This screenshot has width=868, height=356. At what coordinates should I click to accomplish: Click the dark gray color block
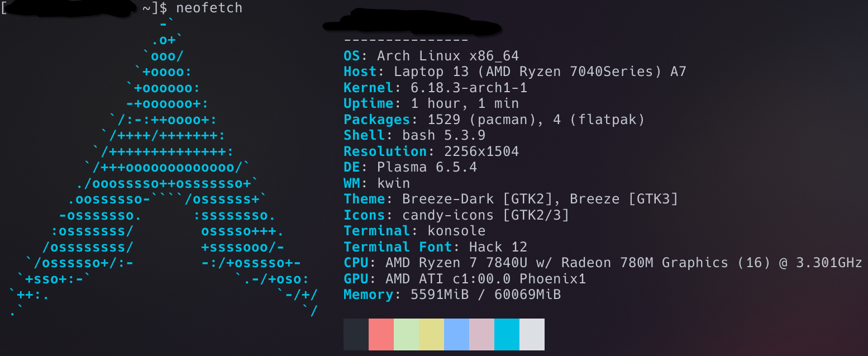click(356, 334)
